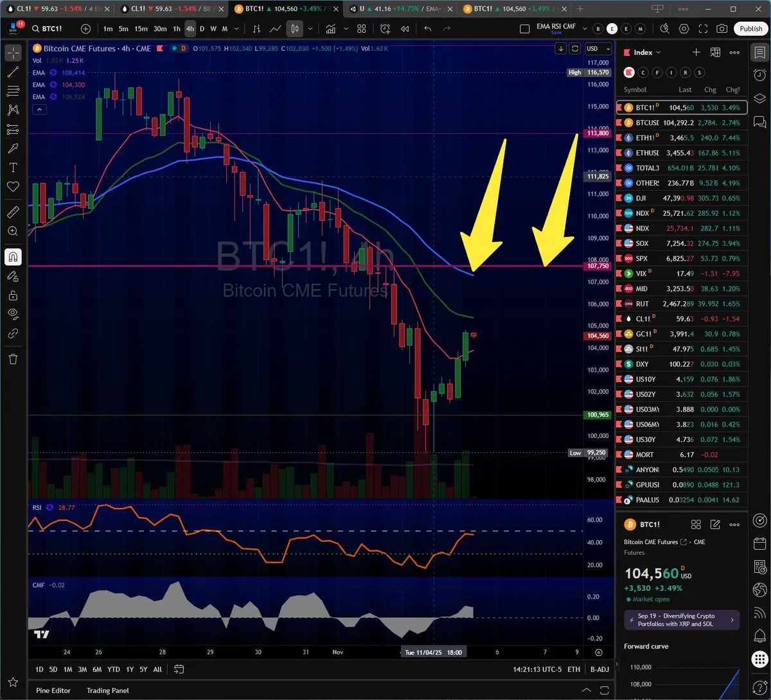
Task: Open the forecasting and measurement tools
Action: point(13,130)
